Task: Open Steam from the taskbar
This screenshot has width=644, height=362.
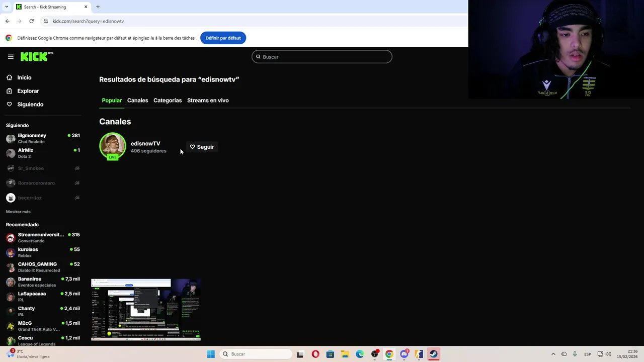Action: tap(433, 354)
